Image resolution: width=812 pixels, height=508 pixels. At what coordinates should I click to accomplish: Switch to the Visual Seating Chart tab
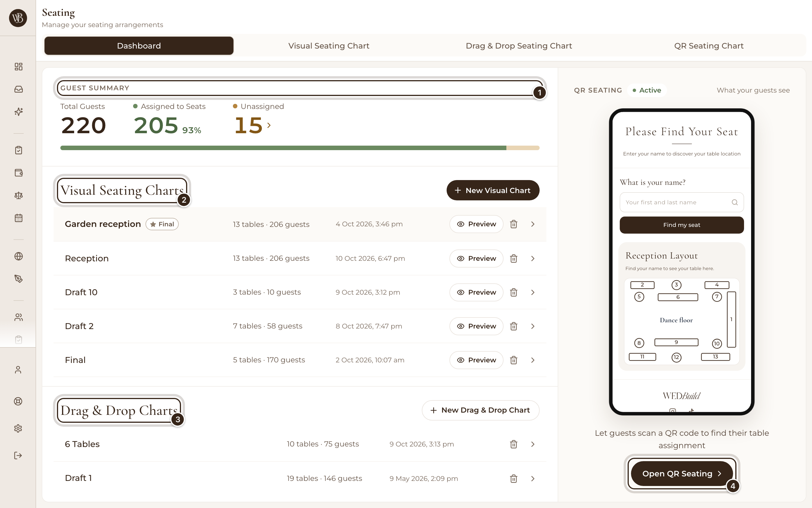coord(329,46)
